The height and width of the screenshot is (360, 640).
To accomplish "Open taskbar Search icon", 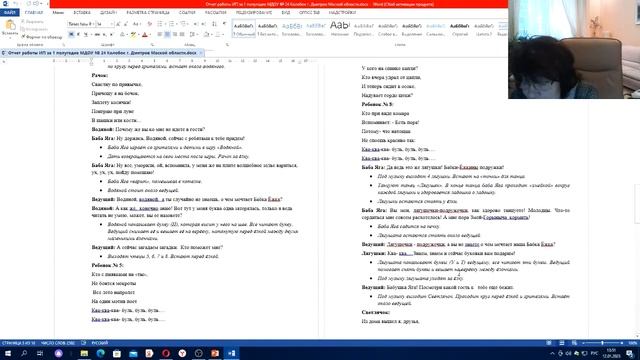I will point(24,353).
